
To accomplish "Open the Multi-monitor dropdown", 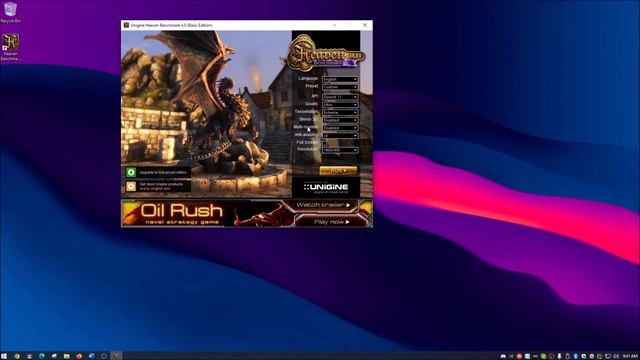I will click(x=340, y=128).
